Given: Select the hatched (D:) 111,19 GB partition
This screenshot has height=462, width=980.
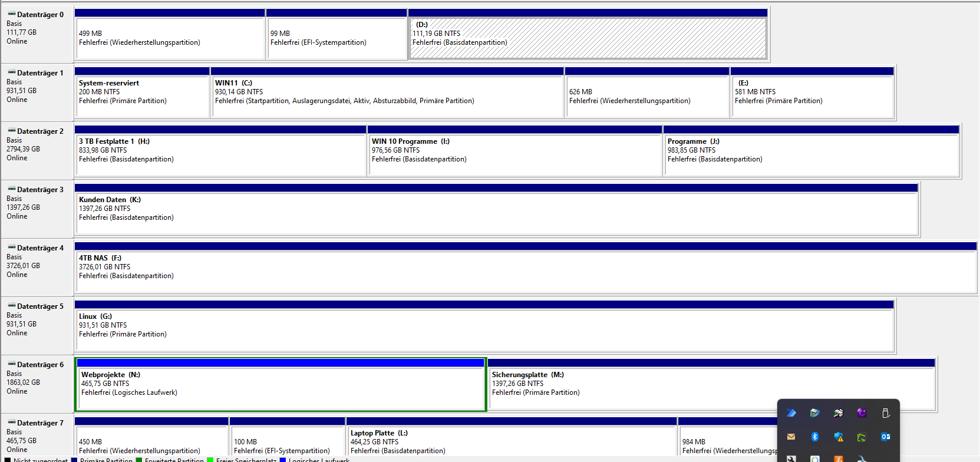Looking at the screenshot, I should (587, 38).
